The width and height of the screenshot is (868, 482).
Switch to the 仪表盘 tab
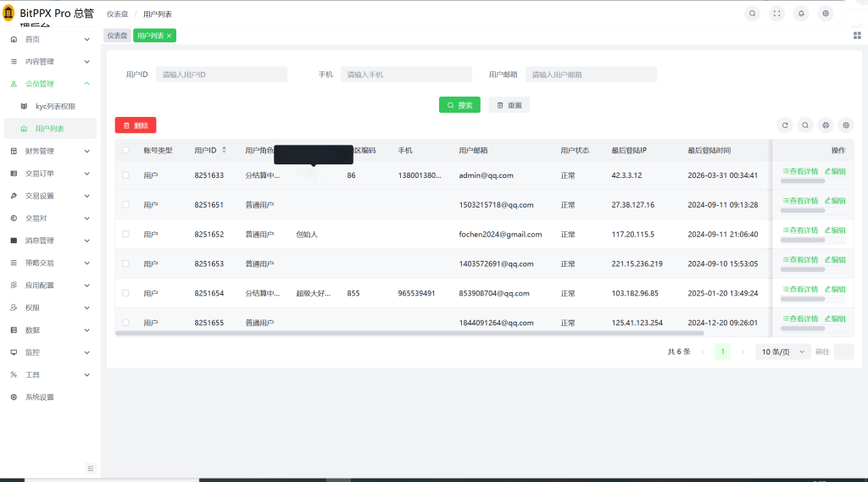point(117,36)
